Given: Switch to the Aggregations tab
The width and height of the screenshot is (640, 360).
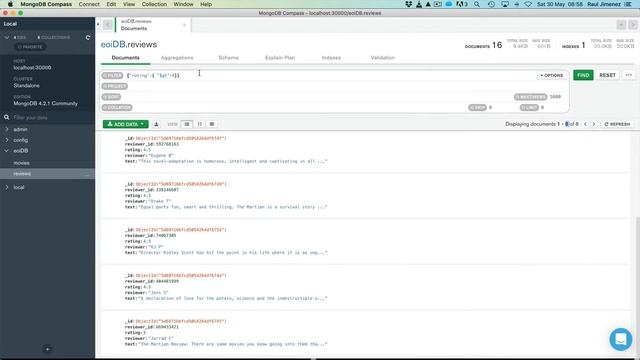Looking at the screenshot, I should tap(177, 58).
